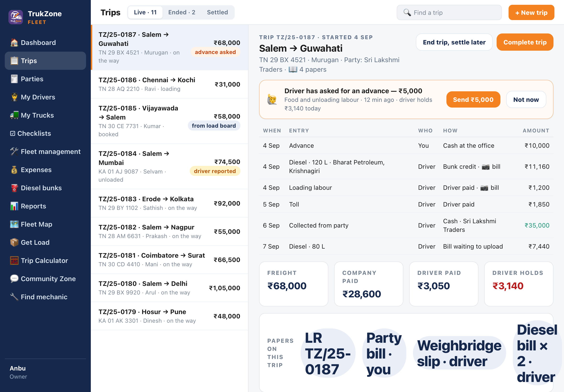Viewport: 564px width, 392px height.
Task: Open the Party bill · you paper chip
Action: (x=384, y=353)
